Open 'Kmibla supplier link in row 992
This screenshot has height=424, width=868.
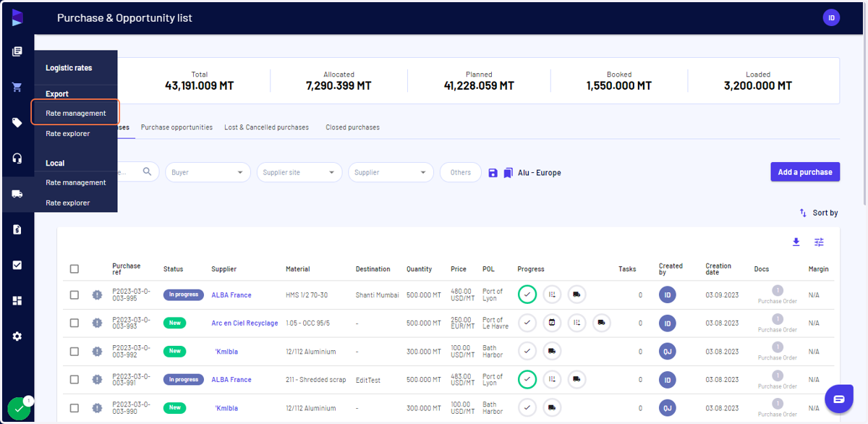226,352
